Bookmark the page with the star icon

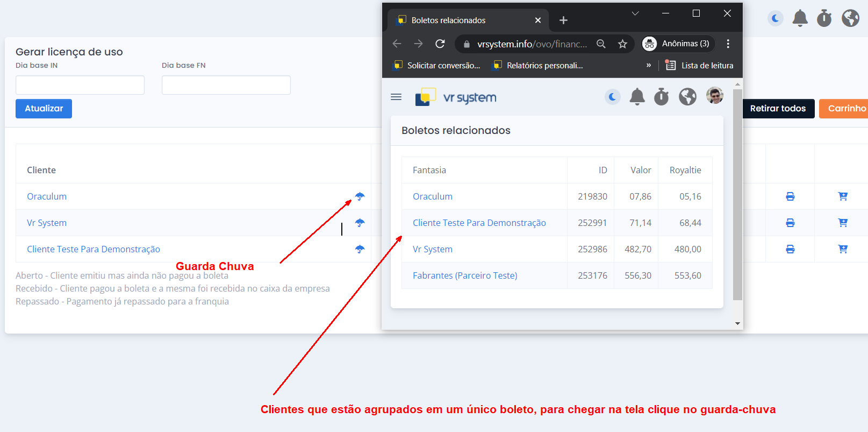[622, 44]
